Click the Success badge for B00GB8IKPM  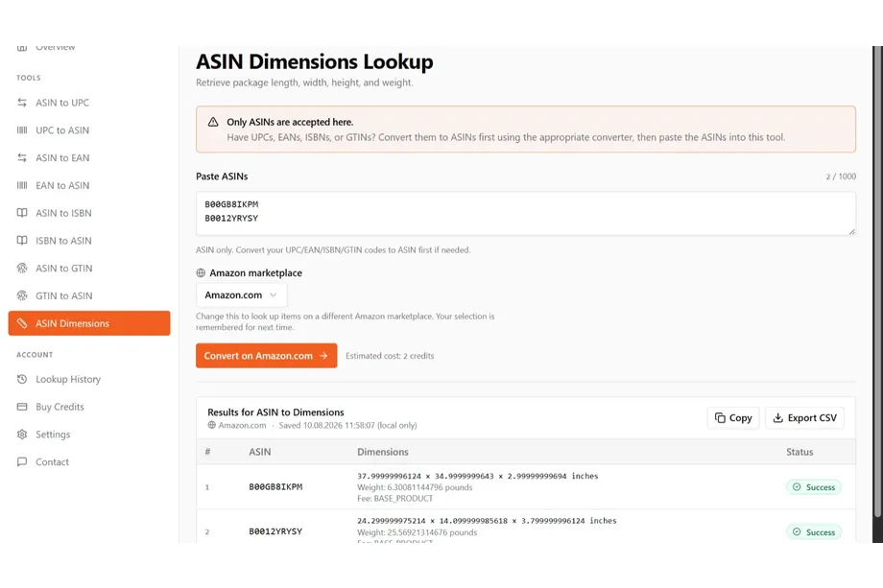pos(814,486)
